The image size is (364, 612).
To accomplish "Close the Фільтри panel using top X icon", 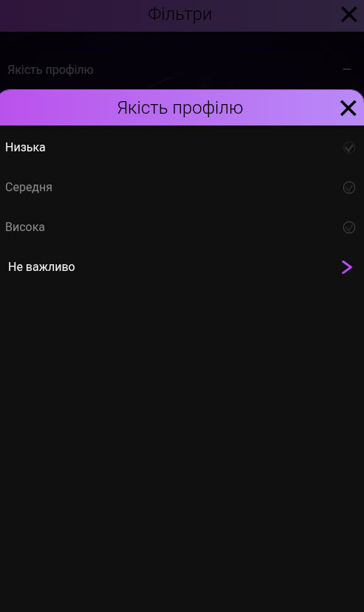I will point(348,15).
